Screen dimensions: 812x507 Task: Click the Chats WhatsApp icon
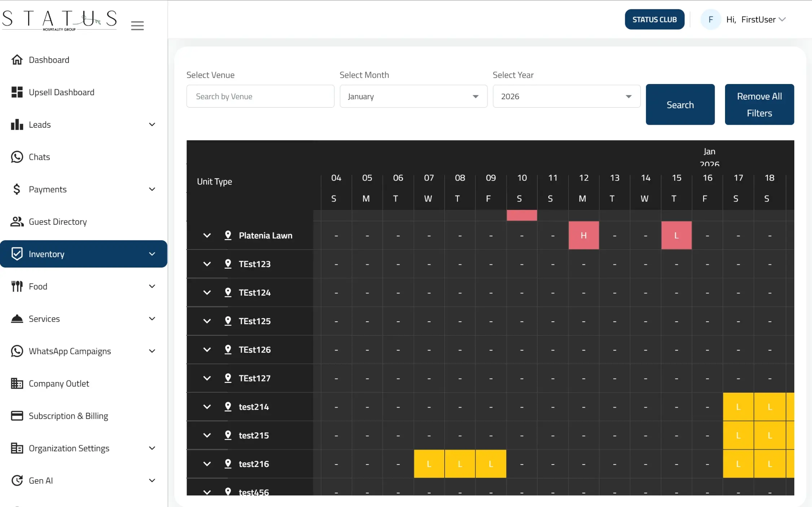17,157
